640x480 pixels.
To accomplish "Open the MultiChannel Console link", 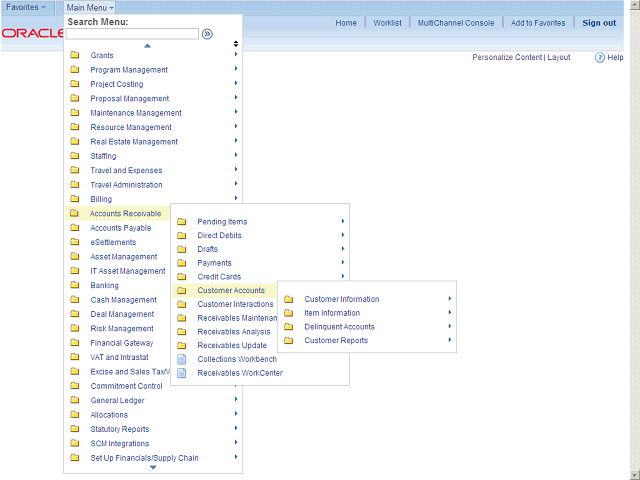I will pyautogui.click(x=456, y=23).
